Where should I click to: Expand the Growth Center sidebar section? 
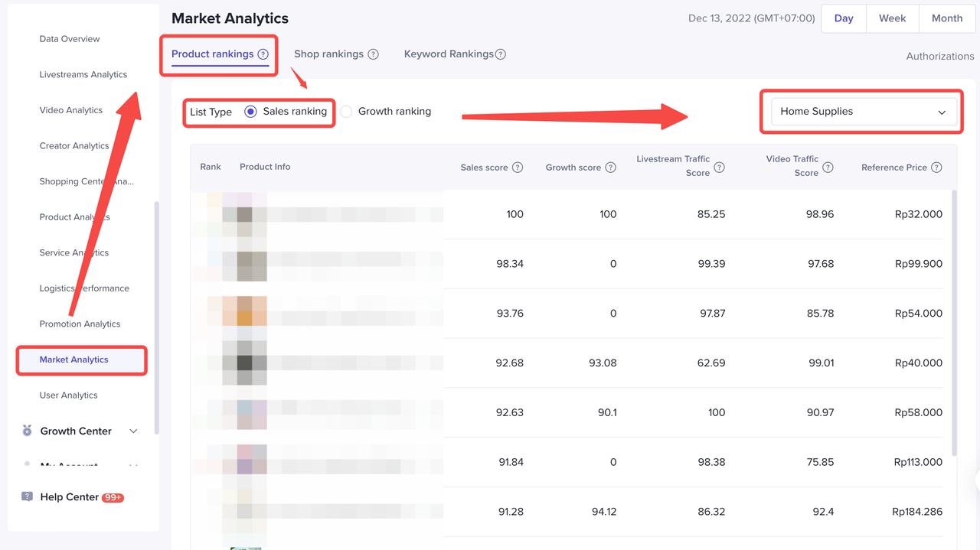(x=133, y=431)
